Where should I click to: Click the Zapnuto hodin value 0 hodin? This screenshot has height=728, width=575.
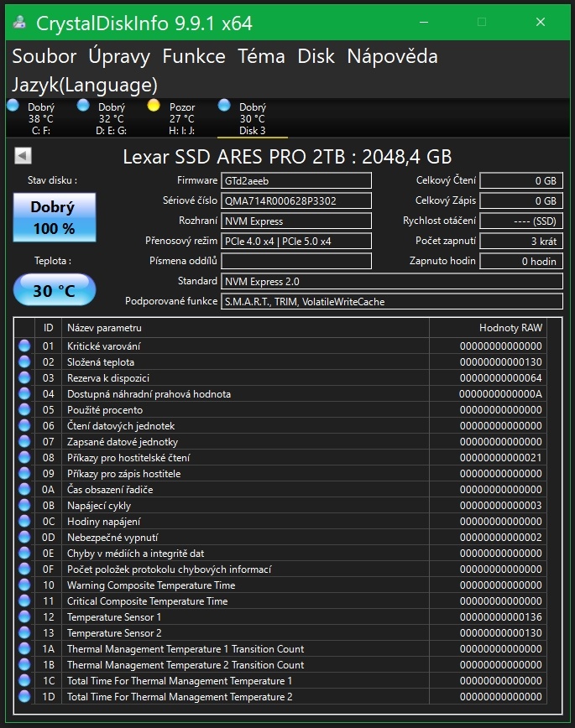pyautogui.click(x=521, y=261)
